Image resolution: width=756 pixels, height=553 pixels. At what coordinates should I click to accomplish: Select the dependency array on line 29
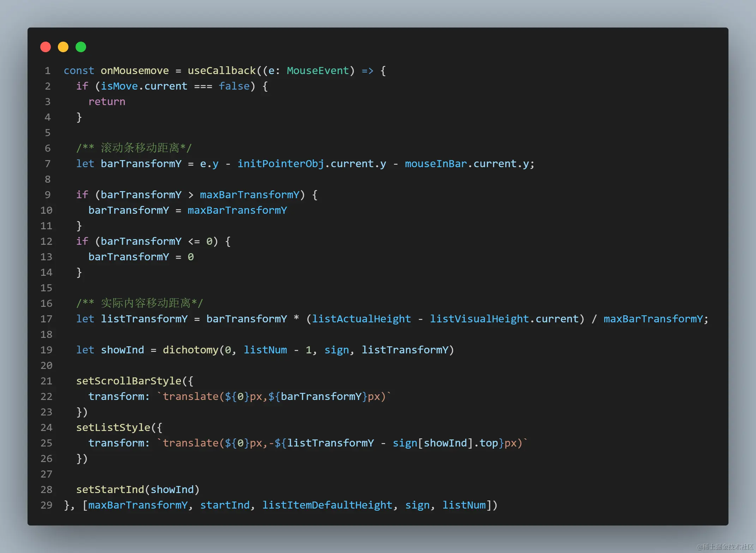click(x=289, y=505)
